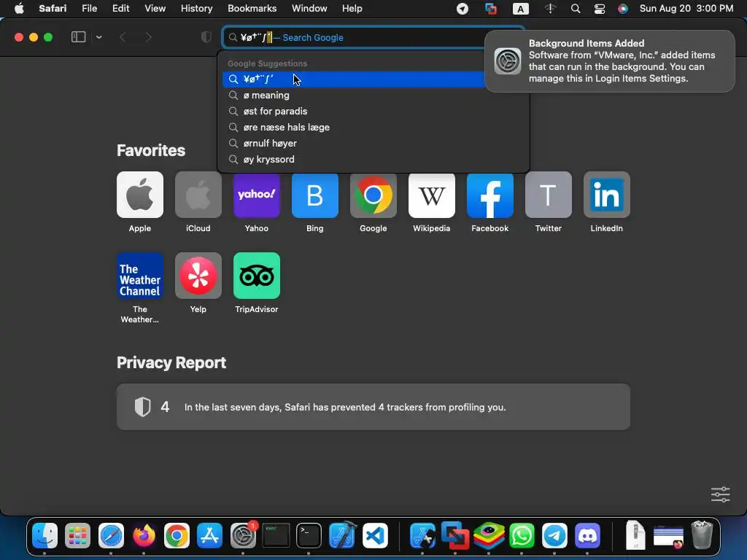The image size is (747, 560).
Task: Open the File menu
Action: click(89, 9)
